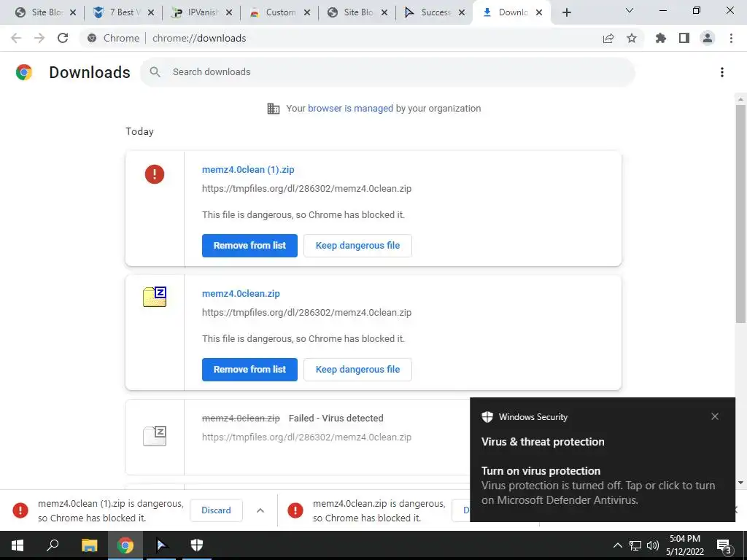
Task: Close the IPVanish tab
Action: pos(228,12)
